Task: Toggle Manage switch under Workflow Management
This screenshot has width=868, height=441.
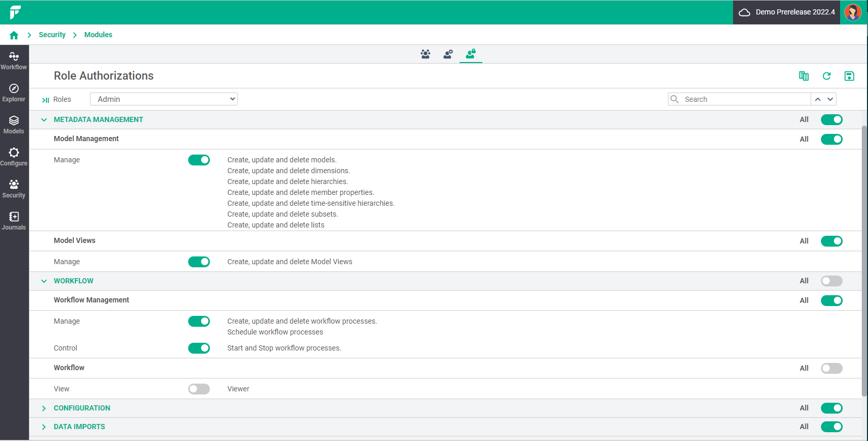Action: pos(199,322)
